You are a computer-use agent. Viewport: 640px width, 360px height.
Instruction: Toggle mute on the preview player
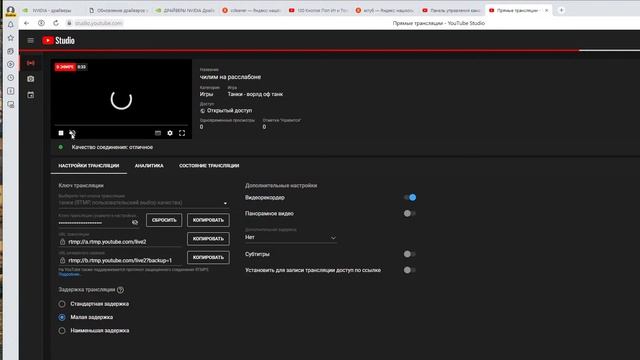[x=72, y=133]
